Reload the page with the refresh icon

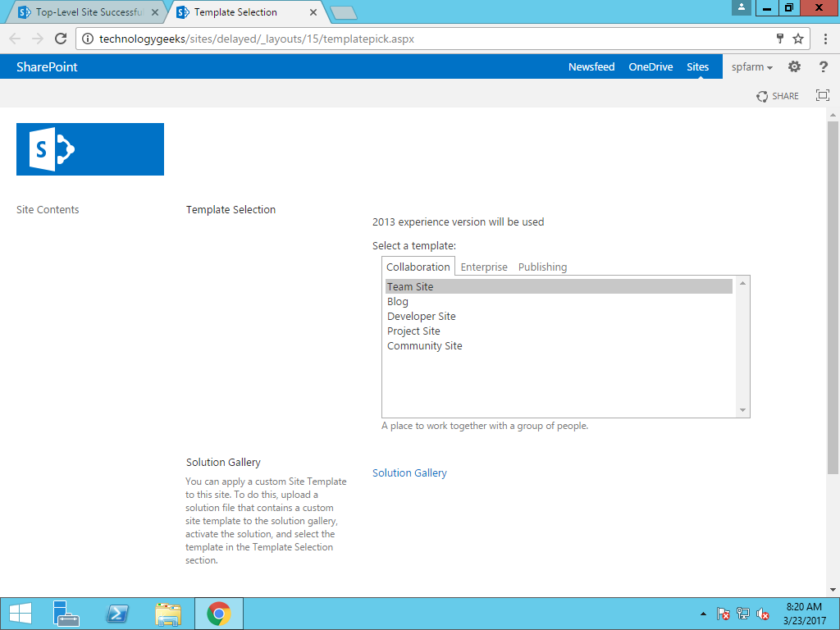pyautogui.click(x=61, y=39)
